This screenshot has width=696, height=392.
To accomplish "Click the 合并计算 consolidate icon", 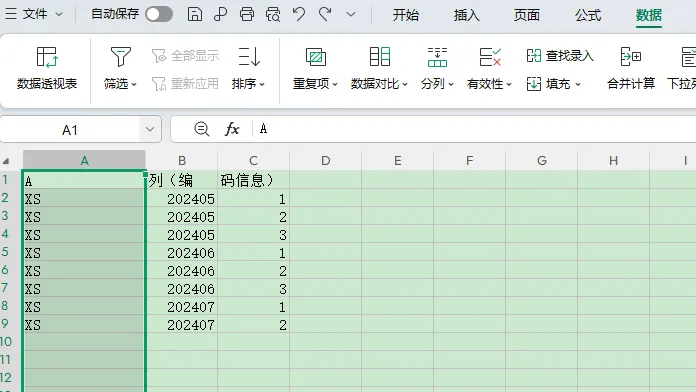I will tap(631, 57).
